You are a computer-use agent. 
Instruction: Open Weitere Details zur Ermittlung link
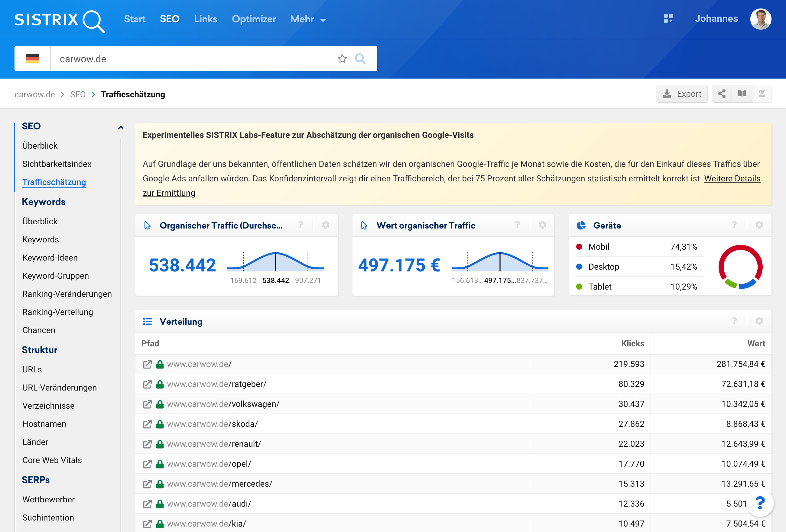coord(732,179)
